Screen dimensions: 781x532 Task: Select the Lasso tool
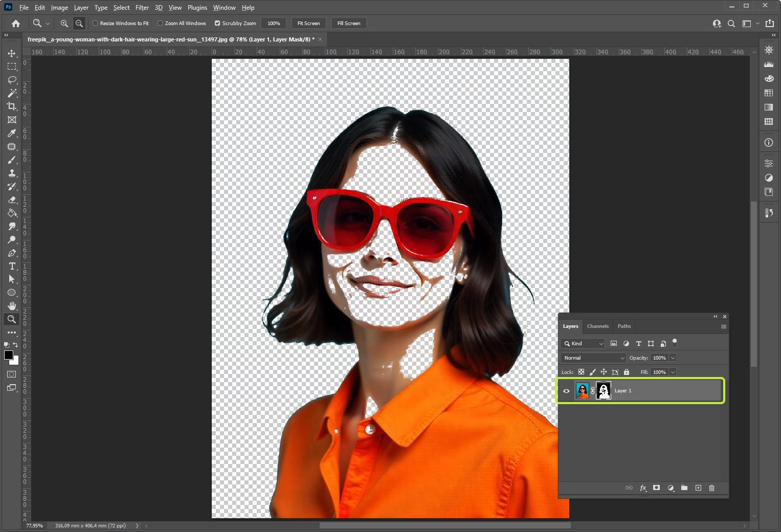click(x=12, y=80)
